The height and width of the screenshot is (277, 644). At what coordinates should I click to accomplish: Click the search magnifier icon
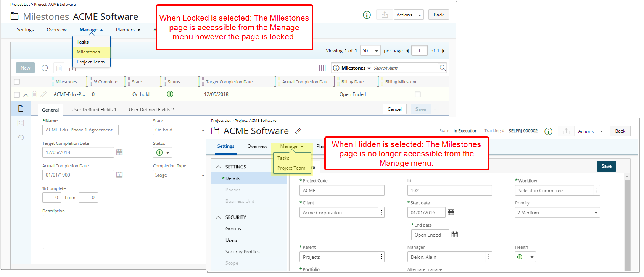click(x=443, y=68)
